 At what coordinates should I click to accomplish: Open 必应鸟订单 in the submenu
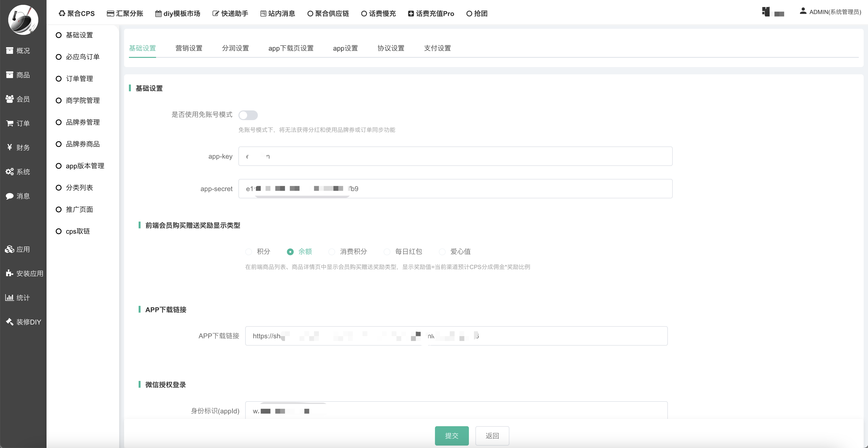point(83,57)
